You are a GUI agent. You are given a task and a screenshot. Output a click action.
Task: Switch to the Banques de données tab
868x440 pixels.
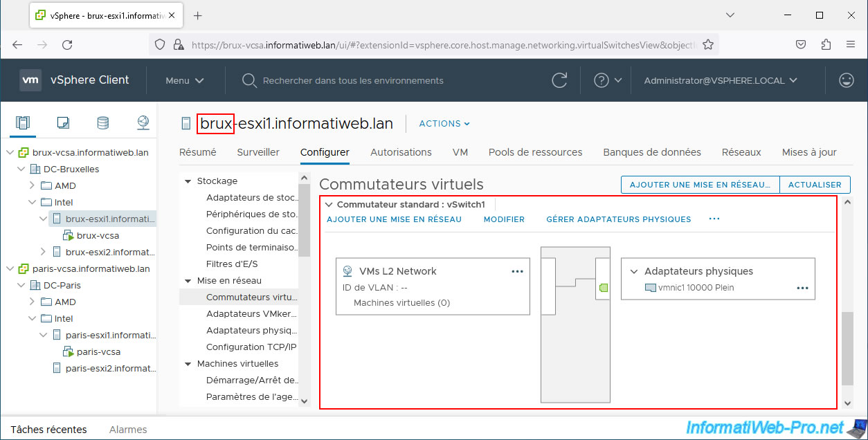652,152
